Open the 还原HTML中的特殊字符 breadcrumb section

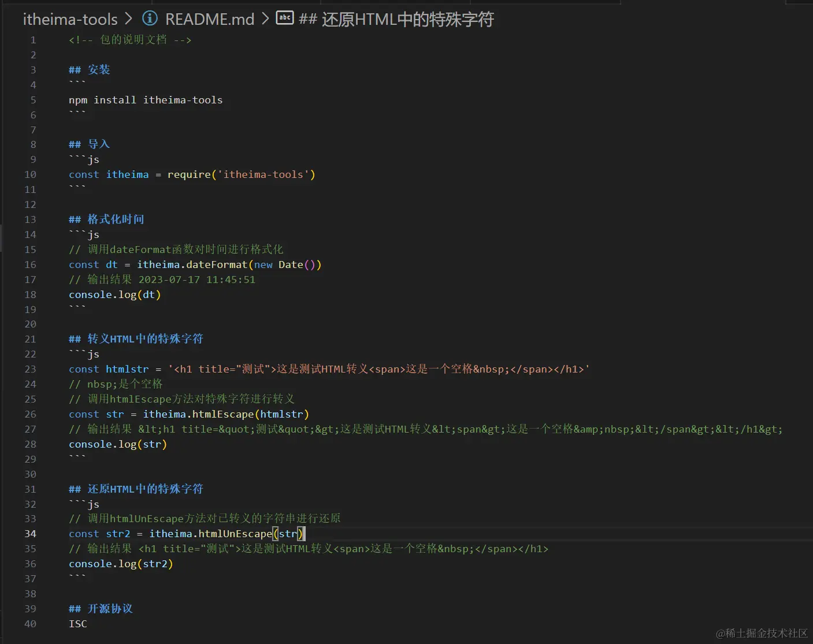pyautogui.click(x=396, y=19)
